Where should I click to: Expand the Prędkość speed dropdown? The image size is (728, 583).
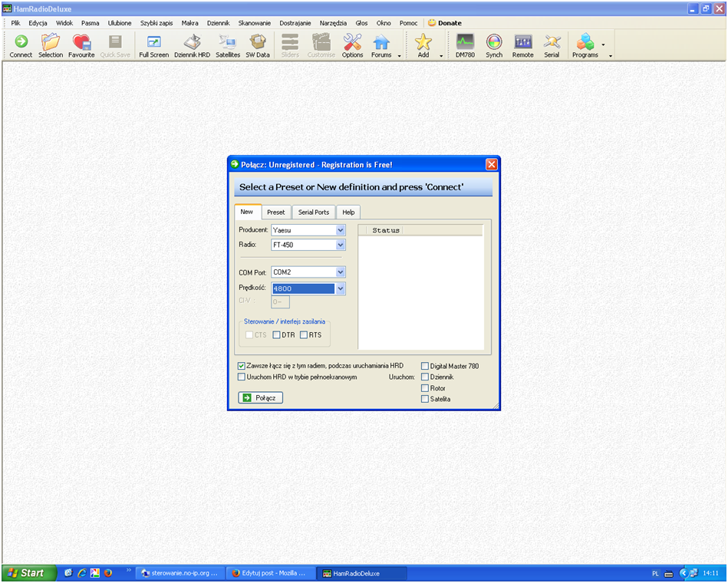tap(341, 288)
